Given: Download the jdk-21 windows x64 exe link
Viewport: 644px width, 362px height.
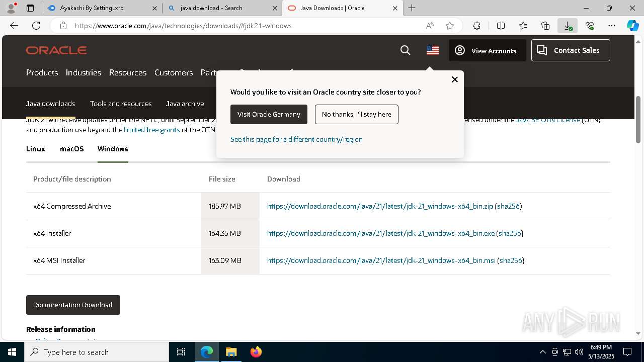Looking at the screenshot, I should pyautogui.click(x=381, y=233).
